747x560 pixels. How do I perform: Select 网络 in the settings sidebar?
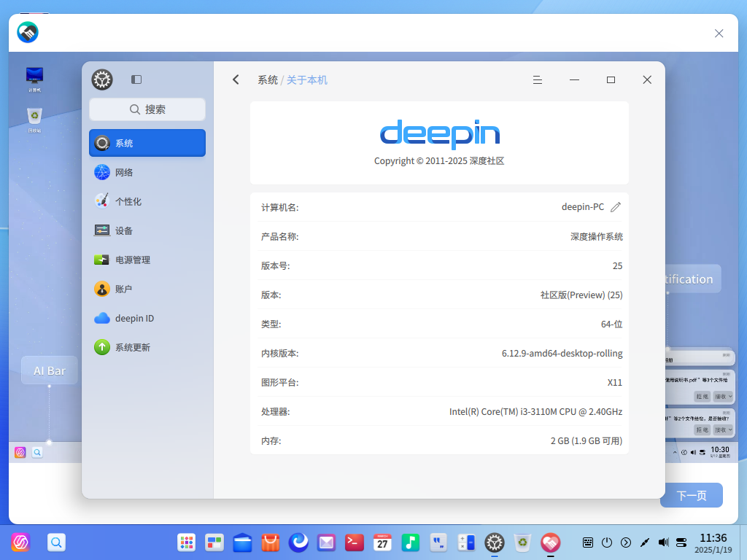[x=147, y=172]
